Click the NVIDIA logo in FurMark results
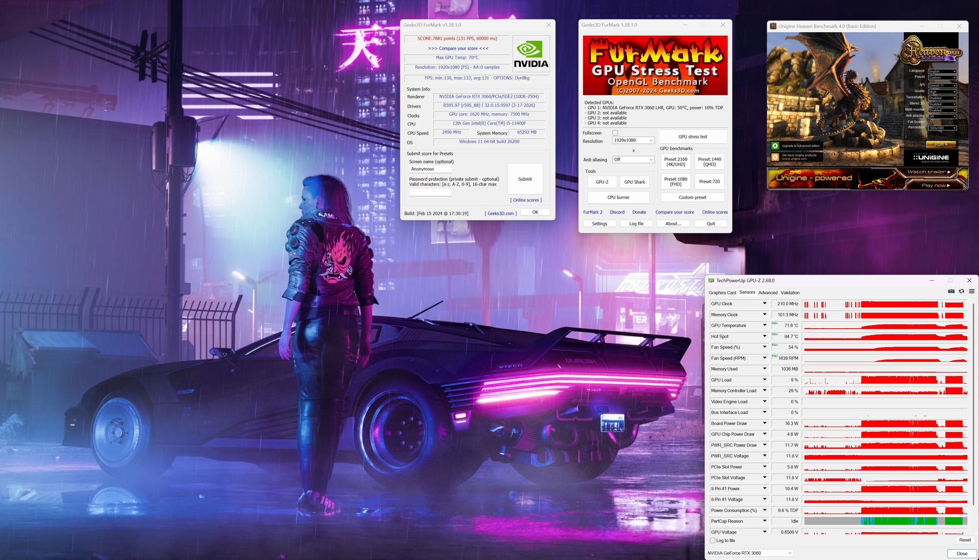This screenshot has width=979, height=560. click(x=531, y=54)
